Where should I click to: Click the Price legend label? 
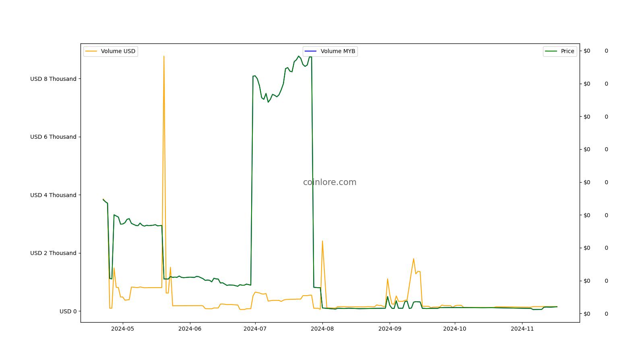point(568,51)
